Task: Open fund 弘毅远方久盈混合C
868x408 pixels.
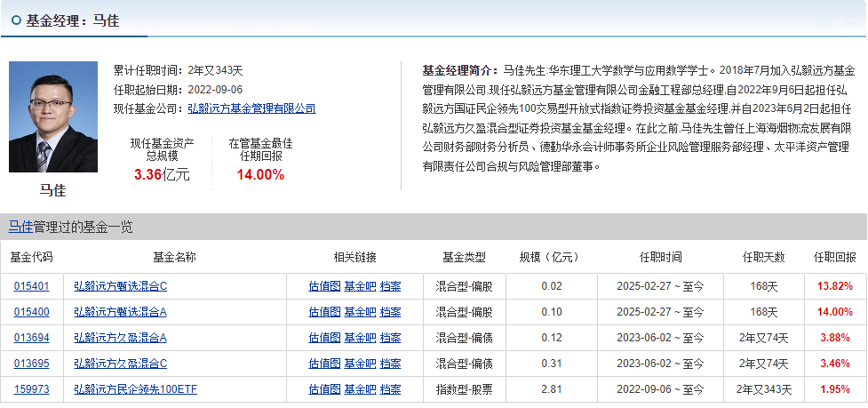Action: coord(120,364)
